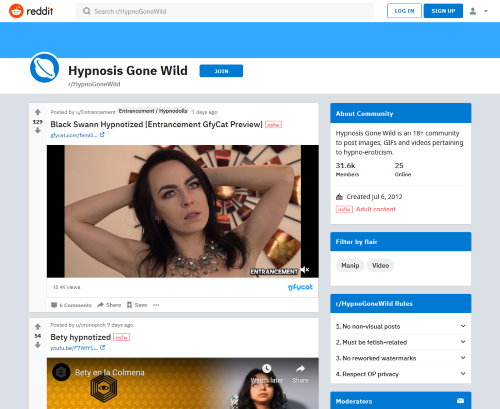Click the nsfw tag in About Community

click(x=344, y=209)
